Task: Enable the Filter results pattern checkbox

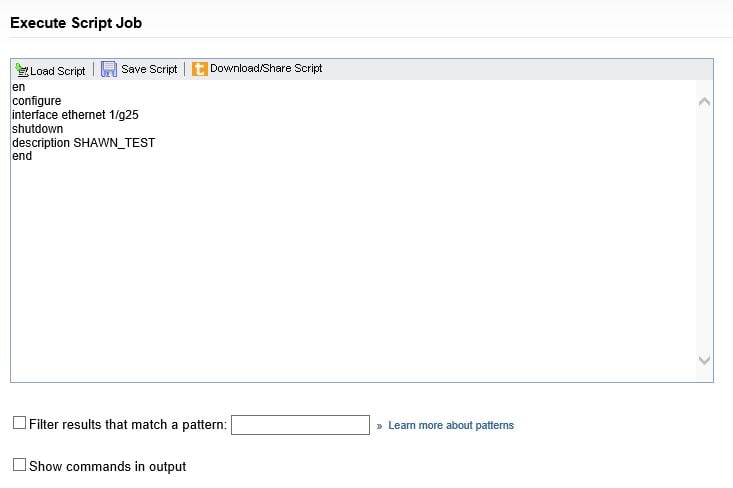Action: tap(20, 423)
